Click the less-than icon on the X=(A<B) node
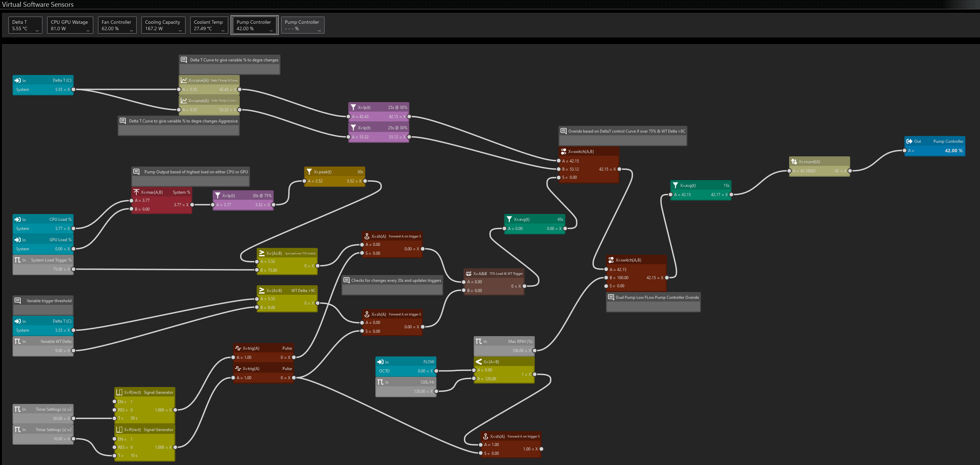980x465 pixels. point(478,362)
